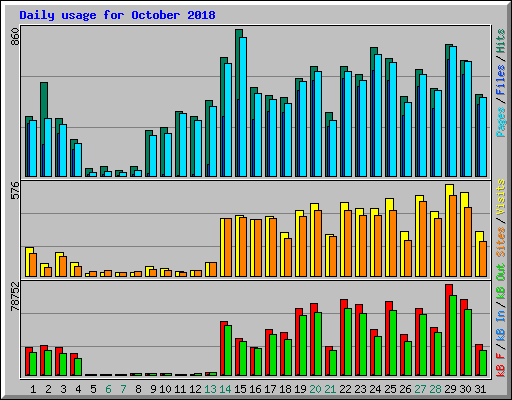The width and height of the screenshot is (512, 400).
Task: Click day label "19" on the x-axis
Action: 300,389
